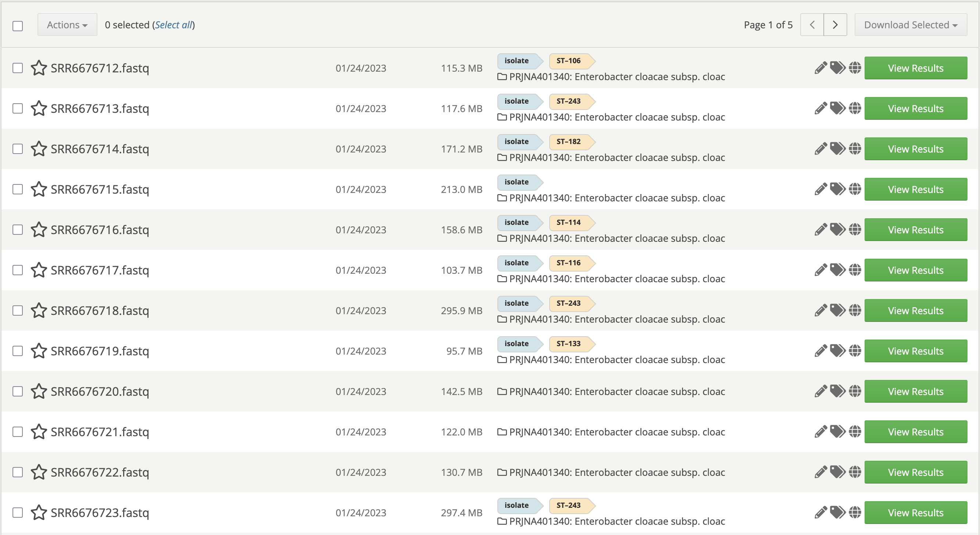Click the ST-243 tag on SRR6676718
Screen dimensions: 980x535
tap(569, 303)
